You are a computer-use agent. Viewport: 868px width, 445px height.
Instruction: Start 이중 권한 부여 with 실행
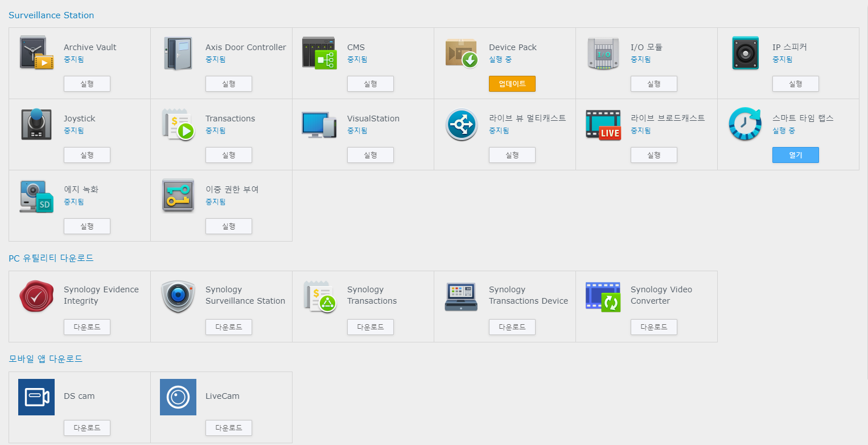point(229,226)
